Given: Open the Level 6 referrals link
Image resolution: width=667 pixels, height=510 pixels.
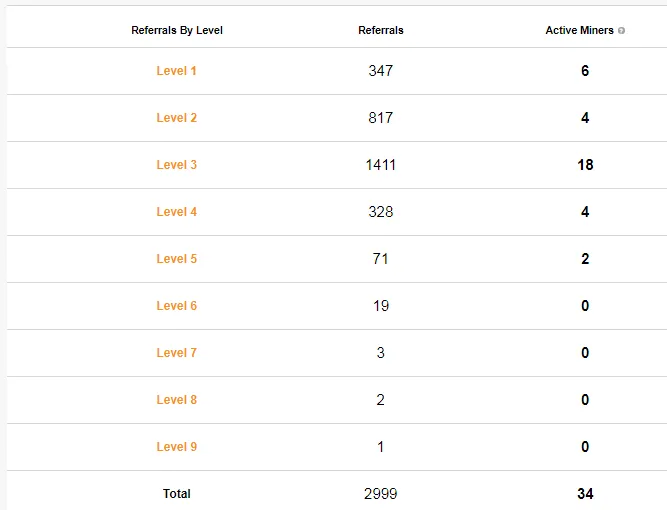Looking at the screenshot, I should tap(177, 306).
